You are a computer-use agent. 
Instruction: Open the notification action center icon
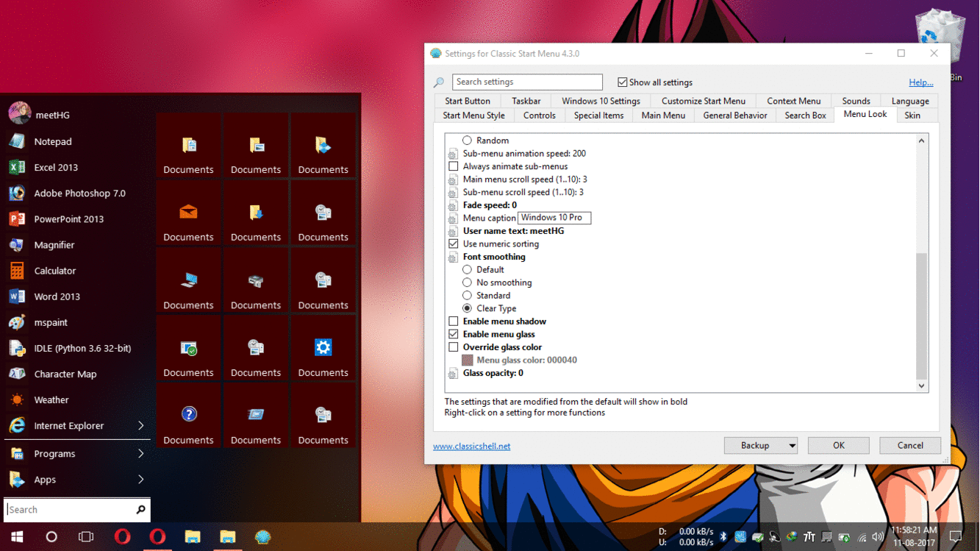point(955,536)
